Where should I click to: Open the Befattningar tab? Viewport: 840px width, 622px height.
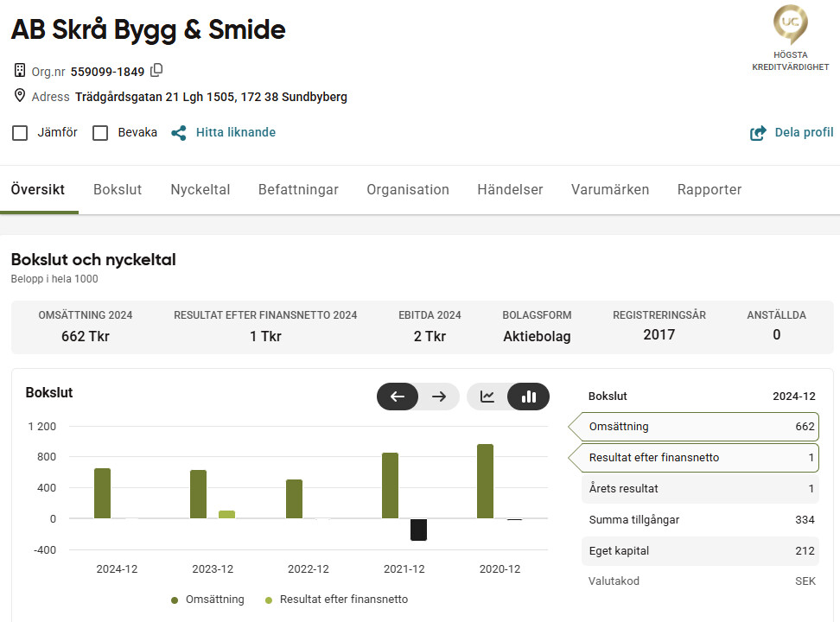pyautogui.click(x=298, y=190)
